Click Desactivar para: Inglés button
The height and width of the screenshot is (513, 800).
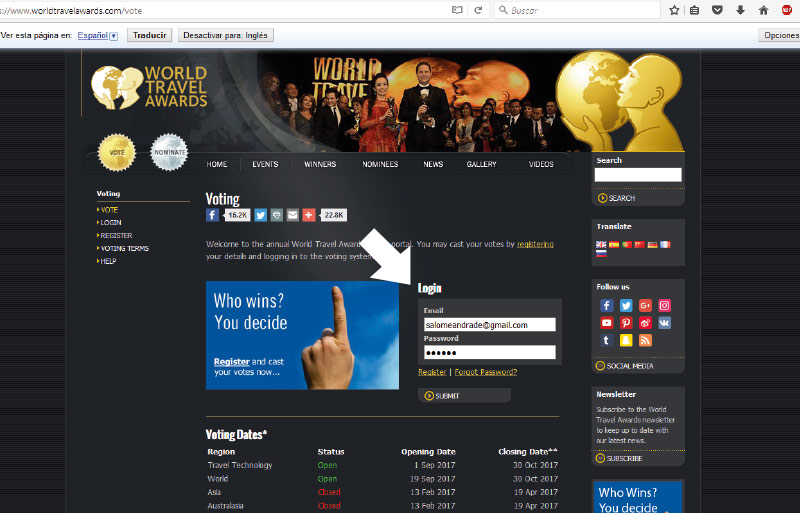(226, 35)
